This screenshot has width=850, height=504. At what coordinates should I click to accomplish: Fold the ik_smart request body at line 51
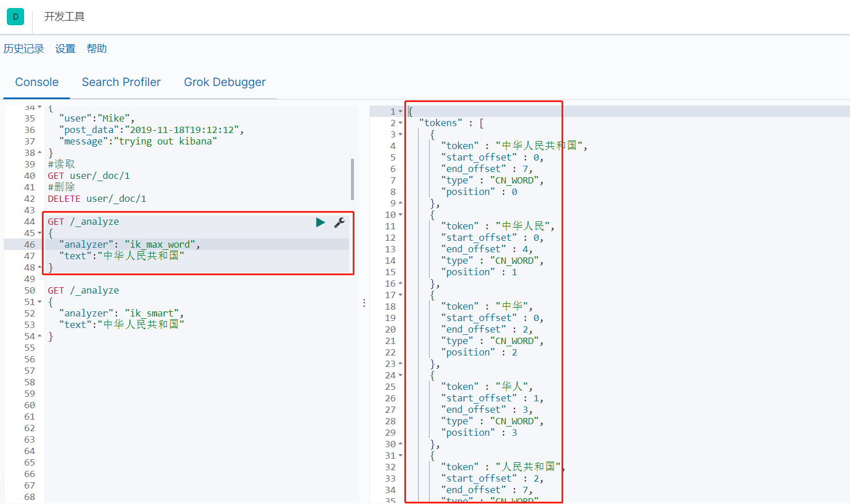pyautogui.click(x=40, y=302)
